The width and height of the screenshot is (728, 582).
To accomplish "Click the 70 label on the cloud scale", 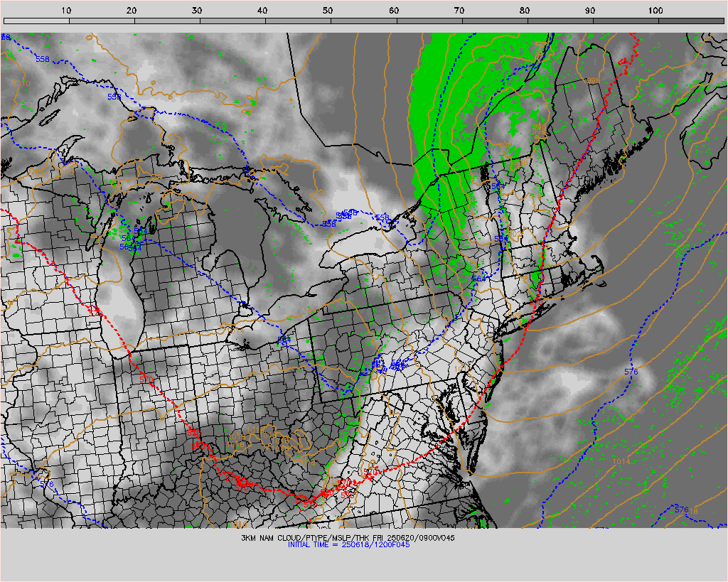I will [x=459, y=11].
